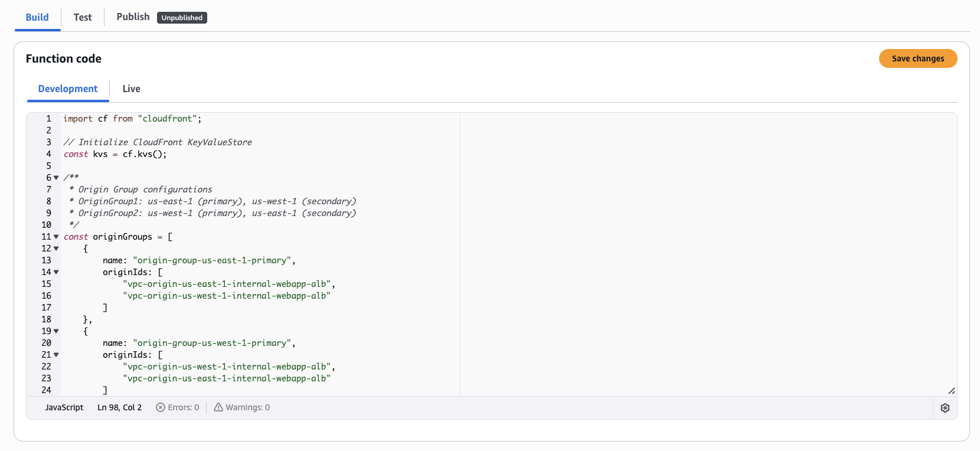Open the Publish tab
The height and width of the screenshot is (451, 980).
[x=133, y=17]
